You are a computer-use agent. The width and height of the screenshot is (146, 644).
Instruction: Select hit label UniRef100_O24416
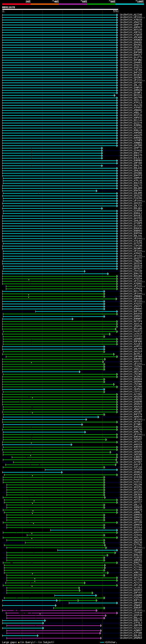click(131, 151)
